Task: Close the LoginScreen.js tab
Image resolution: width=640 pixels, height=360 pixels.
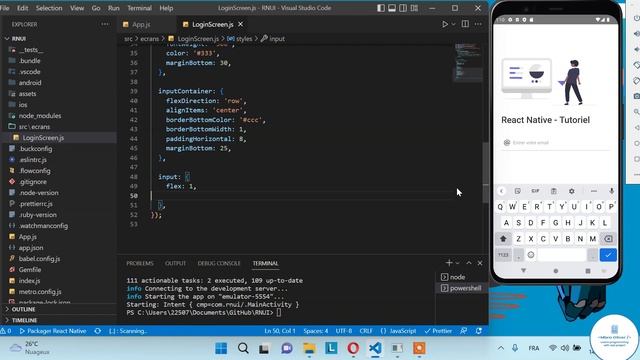Action: click(240, 24)
